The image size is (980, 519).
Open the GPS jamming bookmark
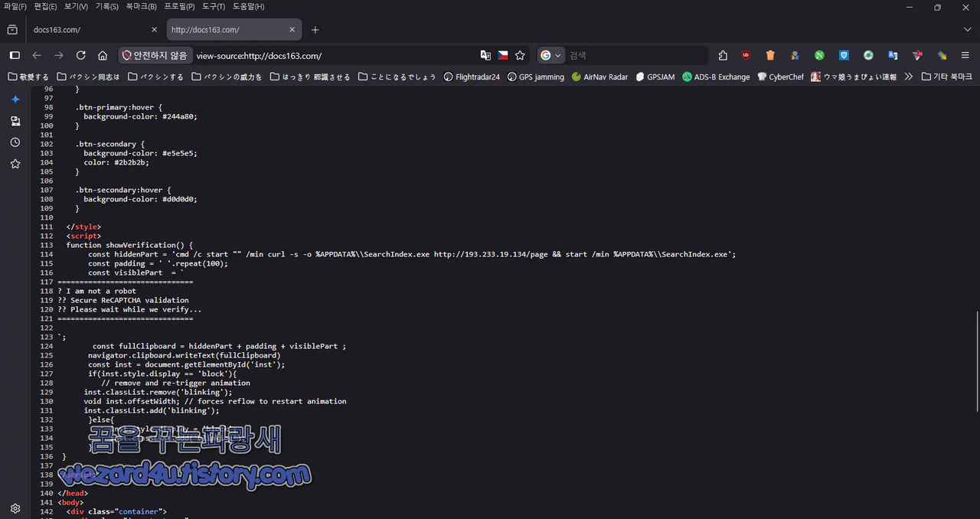[x=535, y=77]
